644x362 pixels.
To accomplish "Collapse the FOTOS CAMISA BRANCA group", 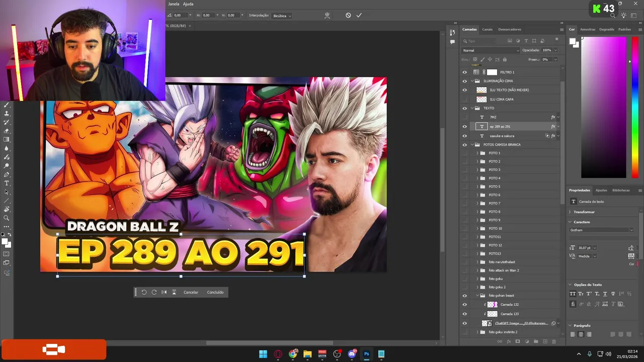I will 472,145.
